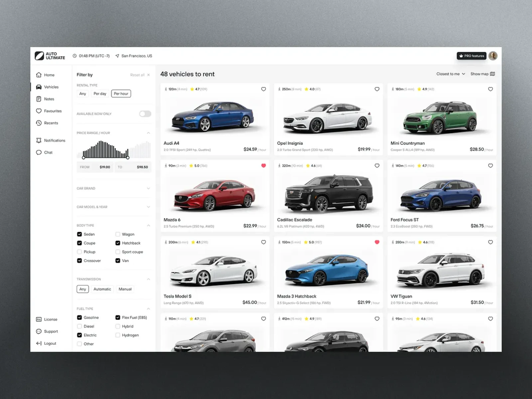
Task: Unfavourite the Mazda 3 Hatchback red heart
Action: click(377, 242)
